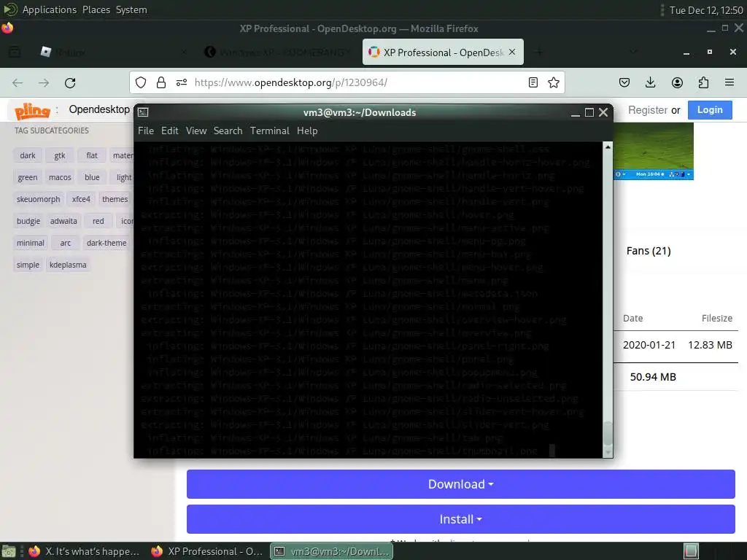
Task: Open the terminal Help menu
Action: pos(307,131)
